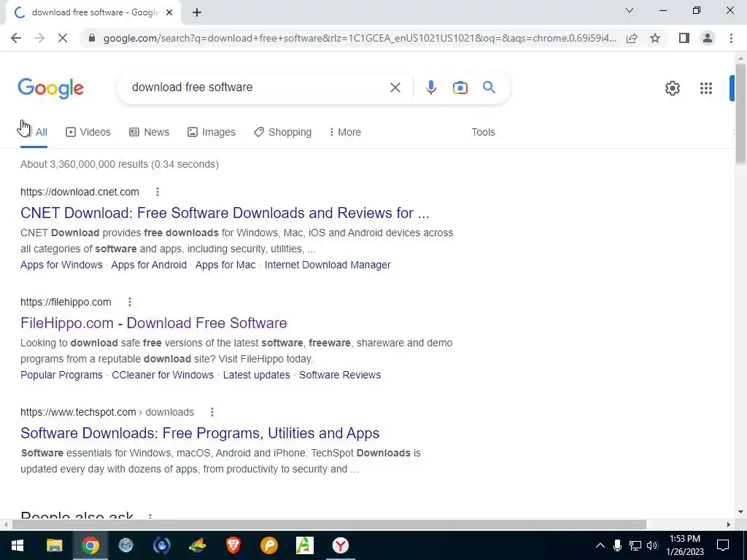This screenshot has width=747, height=560.
Task: Start voice search with microphone
Action: [430, 87]
